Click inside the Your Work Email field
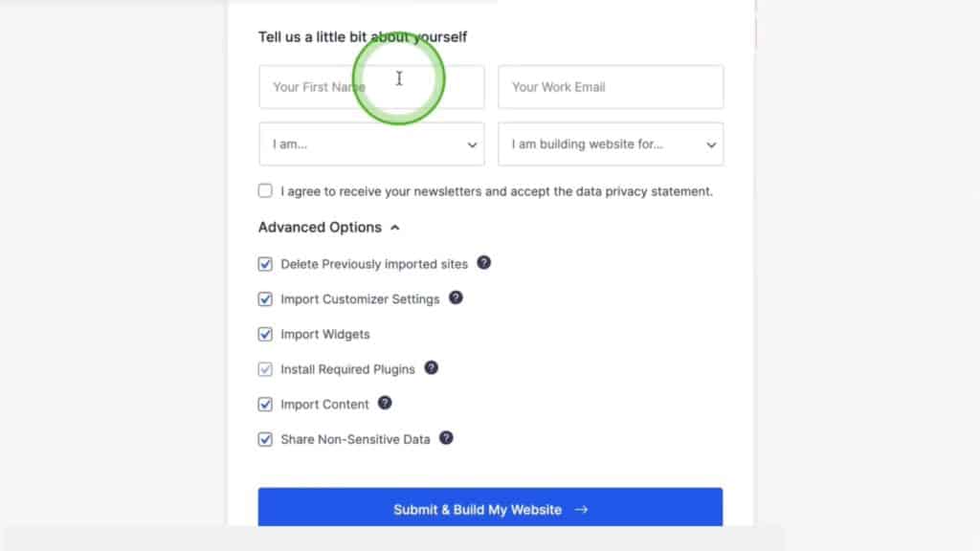This screenshot has height=551, width=980. click(611, 87)
